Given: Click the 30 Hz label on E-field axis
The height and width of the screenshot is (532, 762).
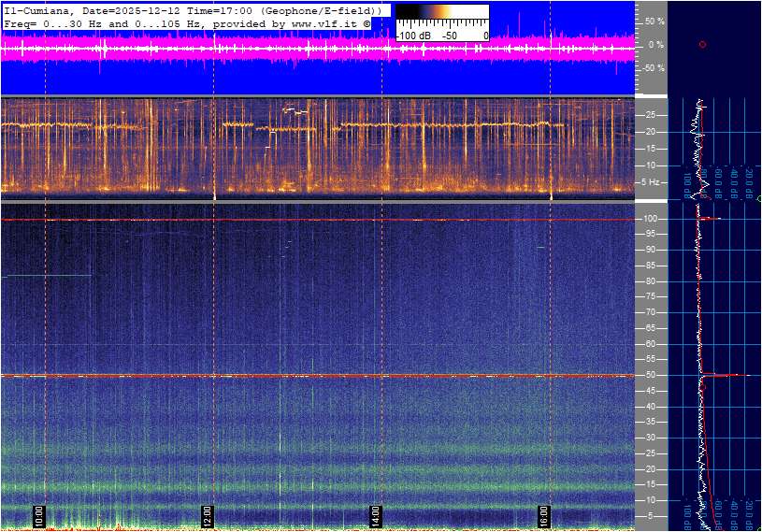Looking at the screenshot, I should pyautogui.click(x=652, y=439).
